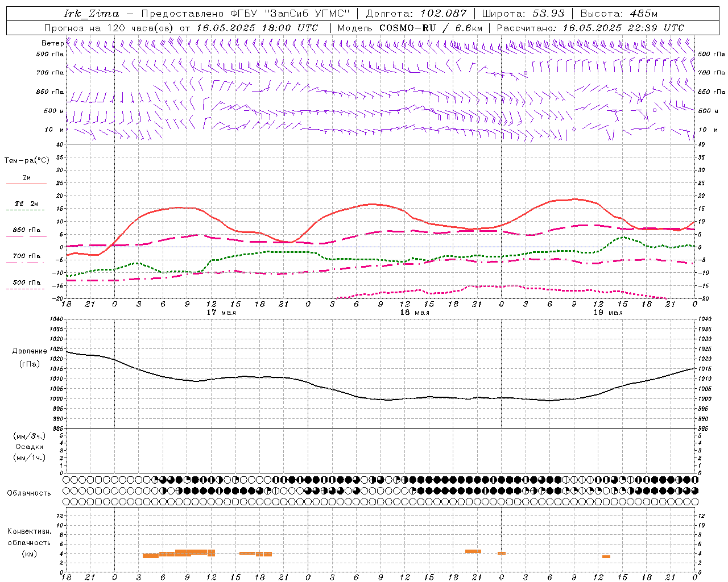The height and width of the screenshot is (582, 728).
Task: Click the date label "17 мая"
Action: click(221, 313)
